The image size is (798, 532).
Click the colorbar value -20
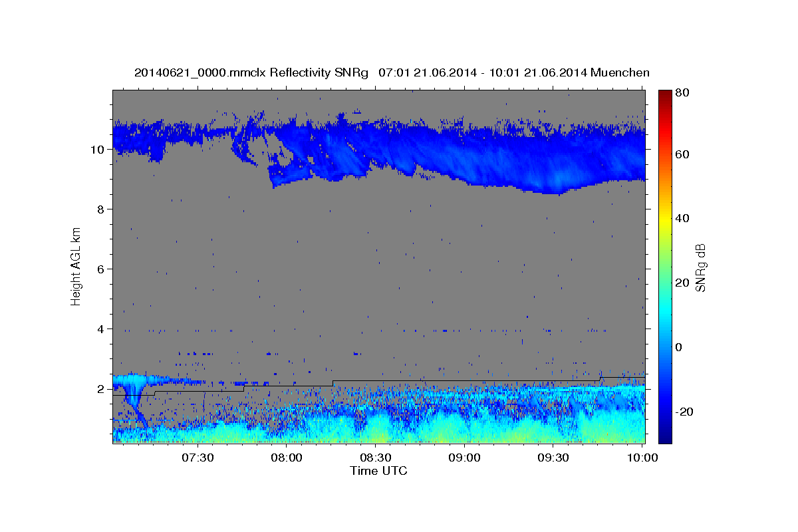(x=684, y=412)
